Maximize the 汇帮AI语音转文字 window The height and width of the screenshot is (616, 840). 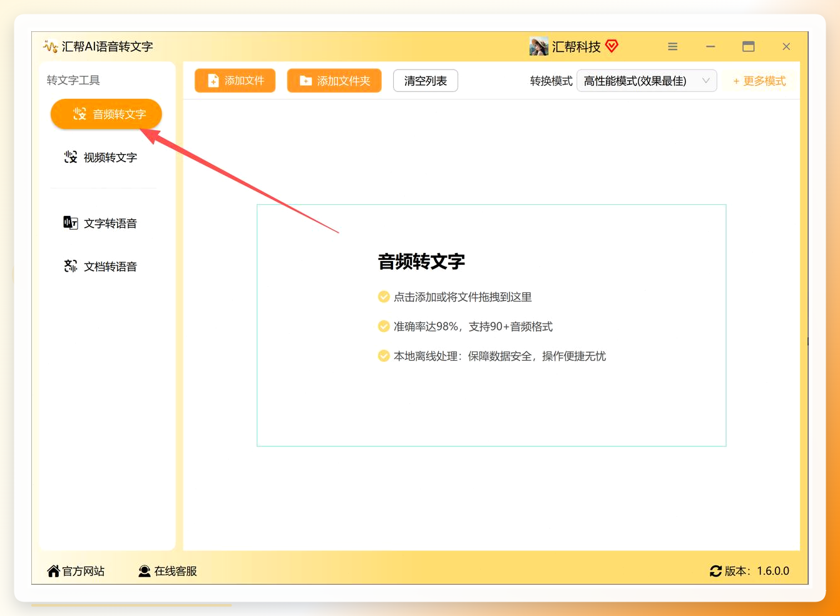749,46
